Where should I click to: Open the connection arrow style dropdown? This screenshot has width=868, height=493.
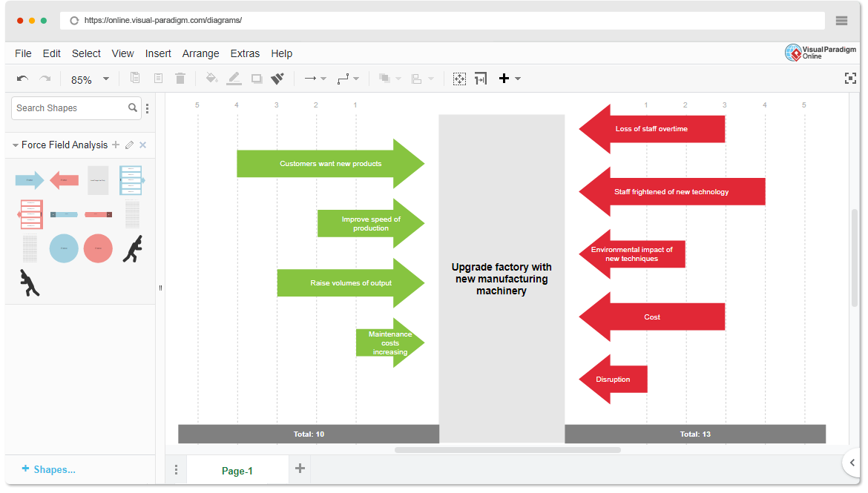tap(315, 79)
